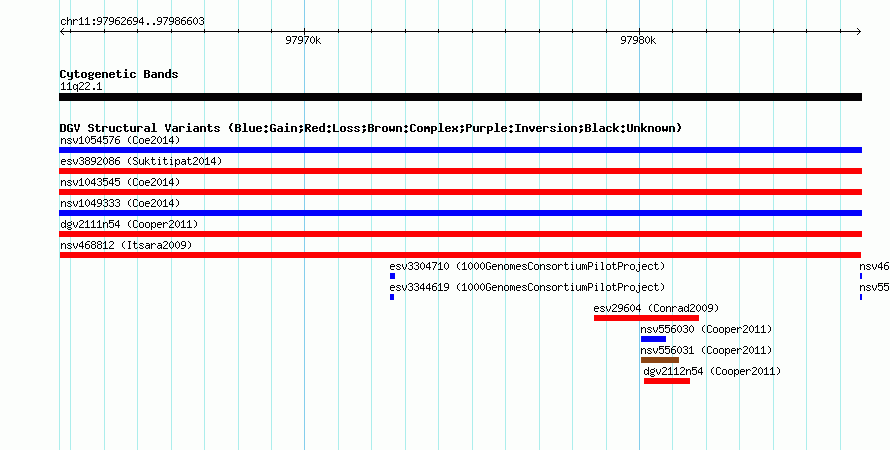Open the nsv1043545 (Coe2014) label
Viewport: 890px width, 450px height.
coord(120,182)
